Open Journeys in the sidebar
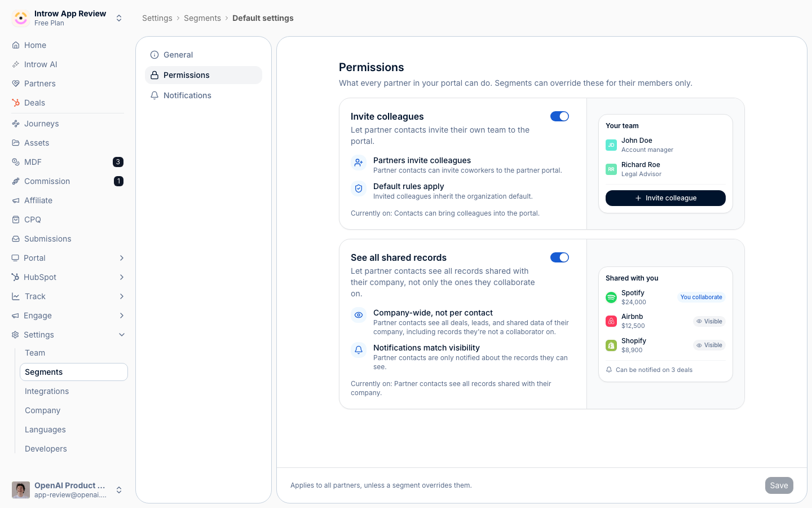This screenshot has height=508, width=812. click(68, 124)
